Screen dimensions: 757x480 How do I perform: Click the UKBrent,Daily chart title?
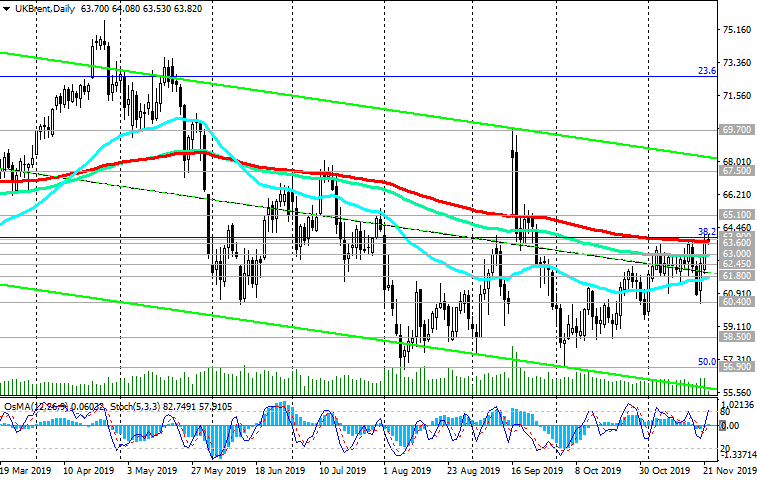tap(45, 9)
